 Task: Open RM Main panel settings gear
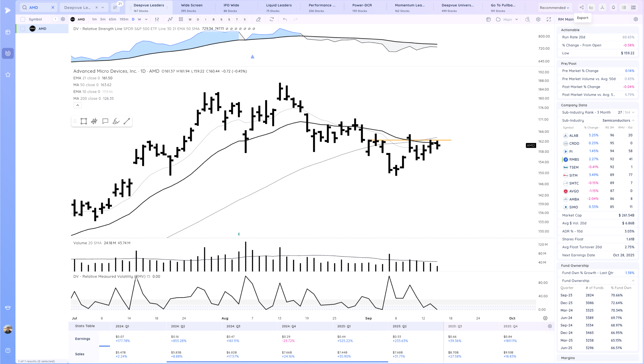[636, 19]
